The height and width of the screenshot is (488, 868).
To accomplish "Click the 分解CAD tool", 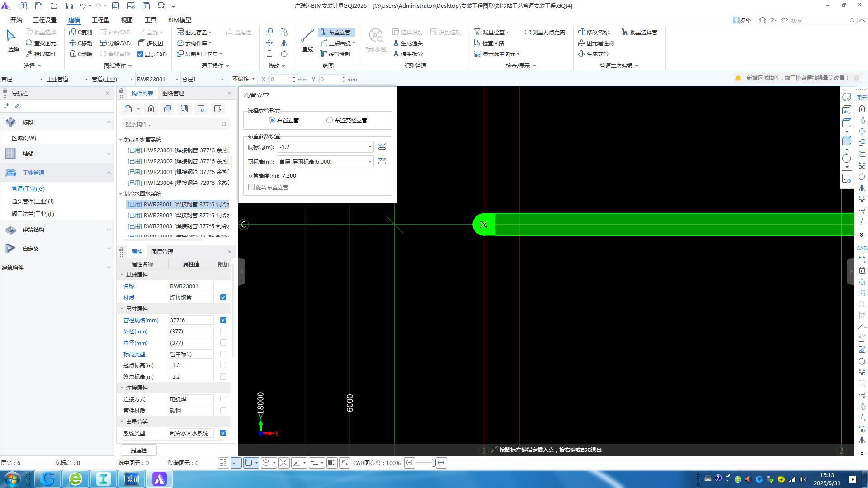I will click(115, 43).
